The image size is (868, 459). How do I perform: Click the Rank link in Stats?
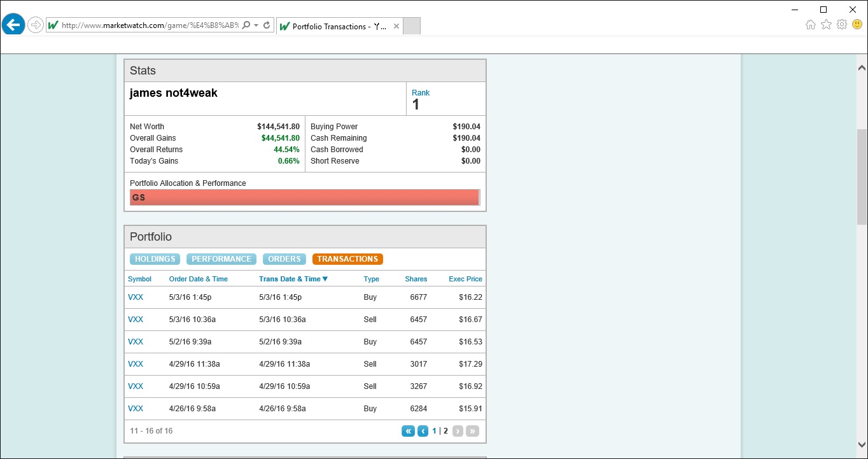coord(421,93)
